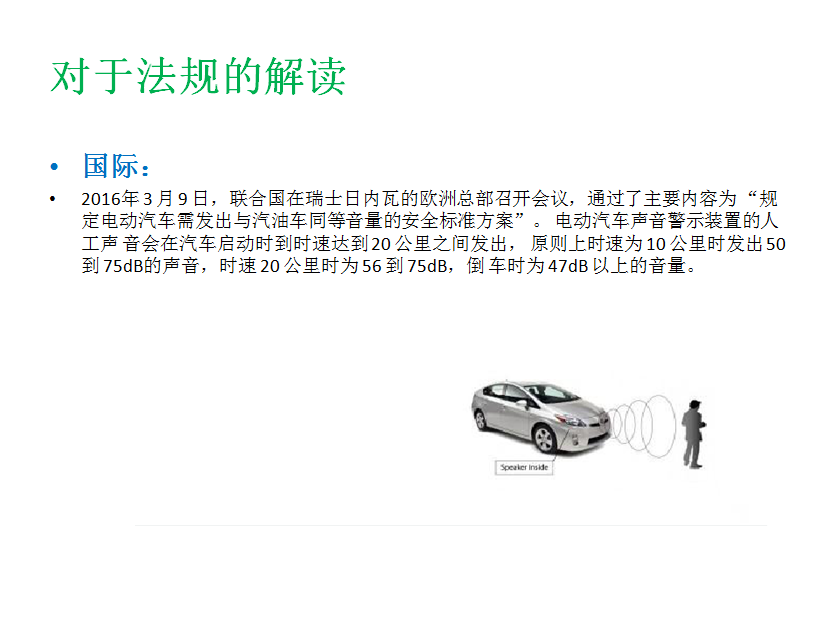Click the thin horizontal divider line
837x626 pixels.
pos(451,525)
